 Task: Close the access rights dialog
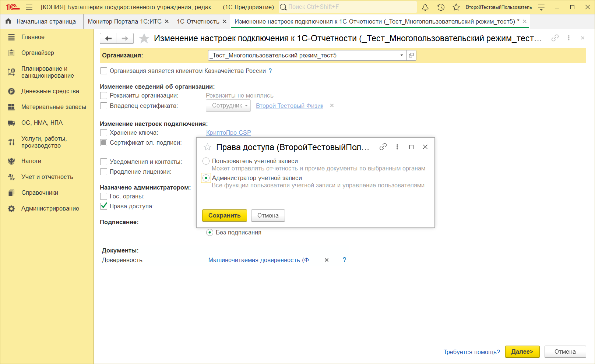point(425,147)
